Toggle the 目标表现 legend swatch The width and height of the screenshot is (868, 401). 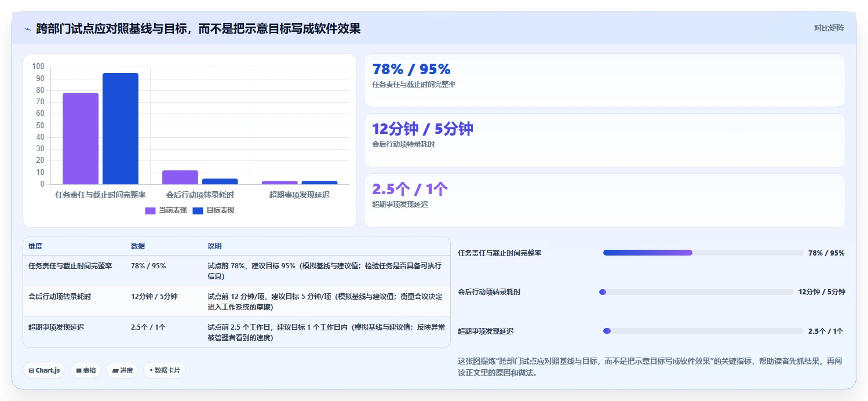[x=198, y=210]
